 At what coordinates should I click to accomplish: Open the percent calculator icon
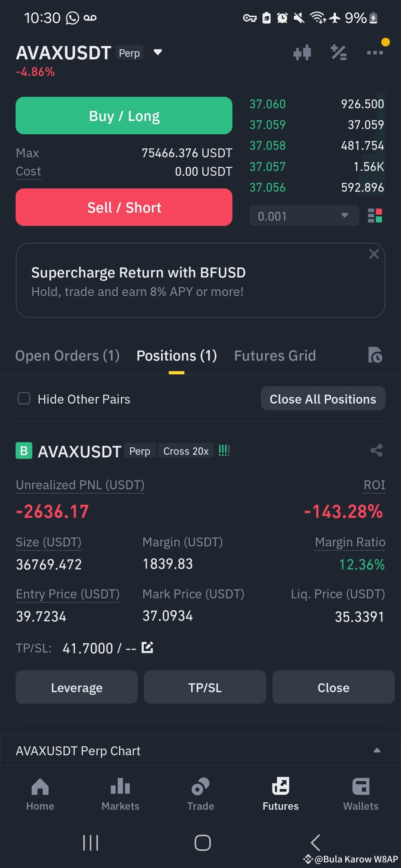point(339,53)
